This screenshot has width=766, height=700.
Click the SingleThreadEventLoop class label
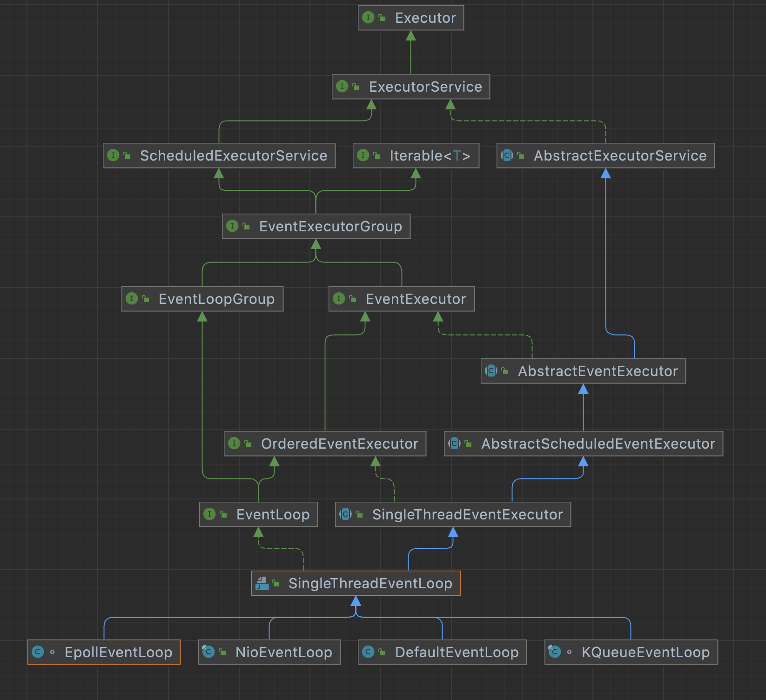(370, 583)
